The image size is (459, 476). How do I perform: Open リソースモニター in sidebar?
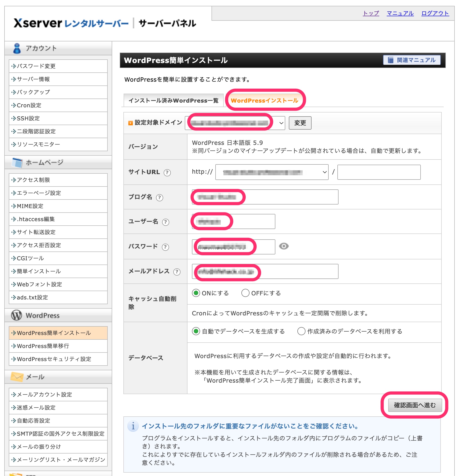(x=58, y=144)
